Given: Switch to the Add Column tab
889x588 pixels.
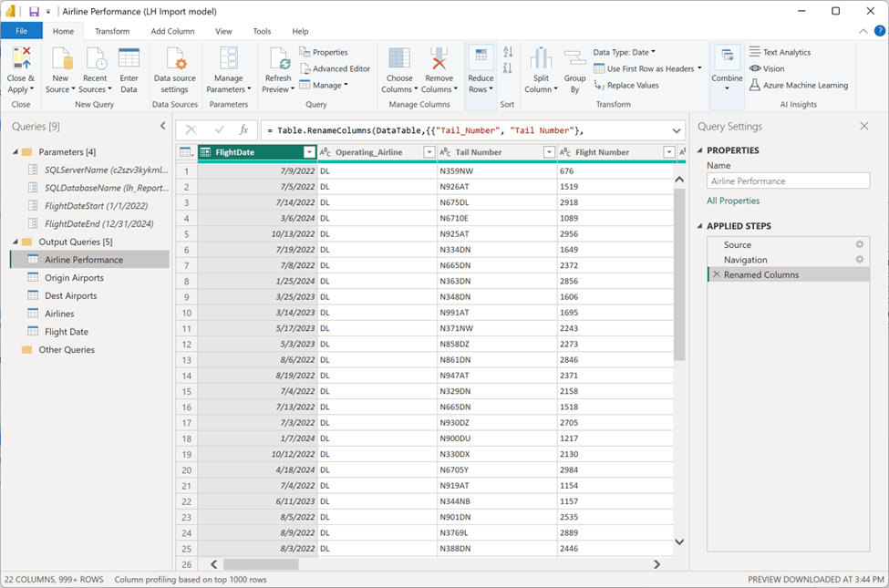Looking at the screenshot, I should click(172, 31).
